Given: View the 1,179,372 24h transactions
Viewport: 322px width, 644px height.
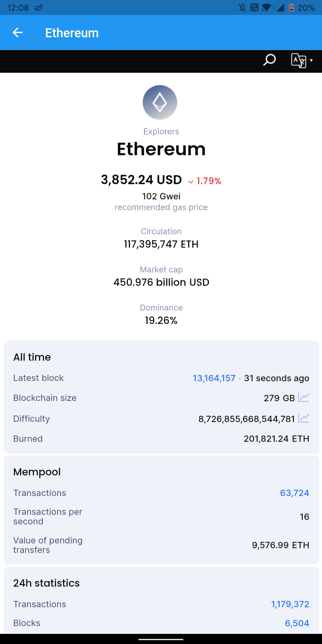Looking at the screenshot, I should coord(290,604).
